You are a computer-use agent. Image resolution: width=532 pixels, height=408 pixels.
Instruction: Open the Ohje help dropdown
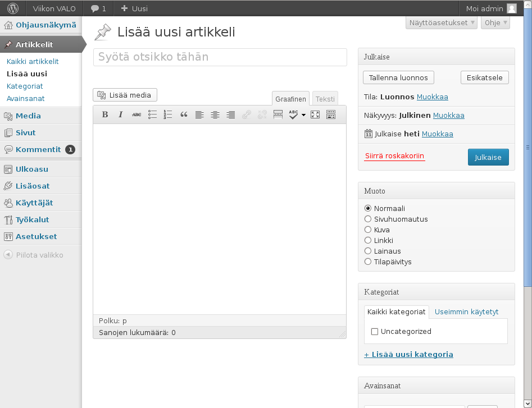coord(495,22)
